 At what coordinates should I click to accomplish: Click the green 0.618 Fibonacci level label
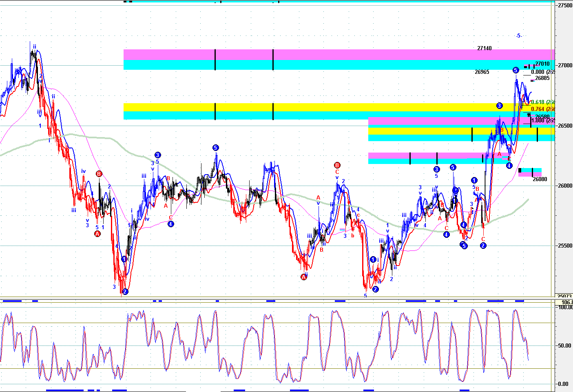pyautogui.click(x=543, y=102)
